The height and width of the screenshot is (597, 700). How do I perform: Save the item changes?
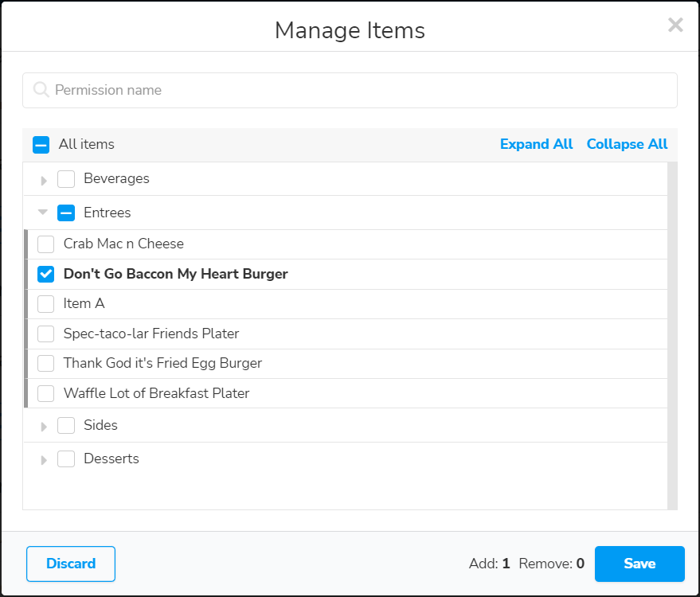(639, 564)
